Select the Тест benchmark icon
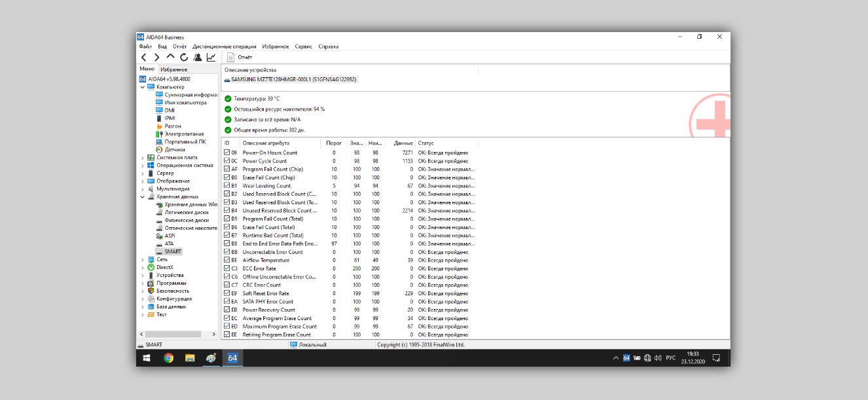Viewport: 868px width, 400px height. click(151, 314)
